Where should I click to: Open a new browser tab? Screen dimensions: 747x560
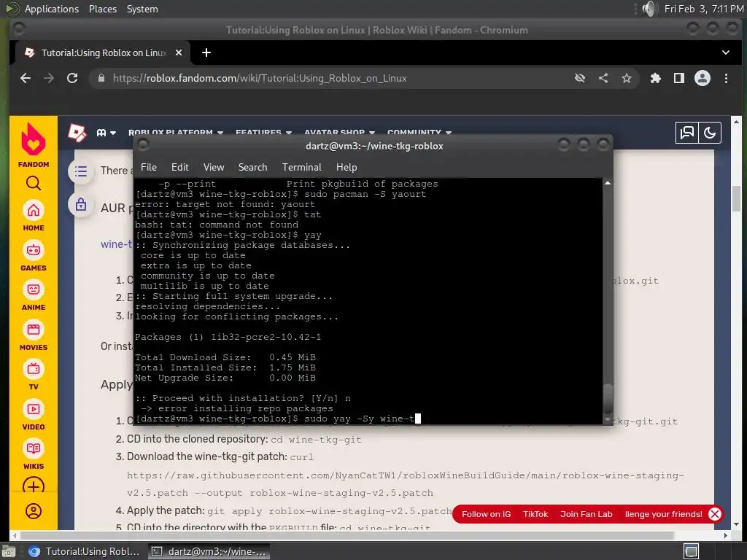(206, 52)
